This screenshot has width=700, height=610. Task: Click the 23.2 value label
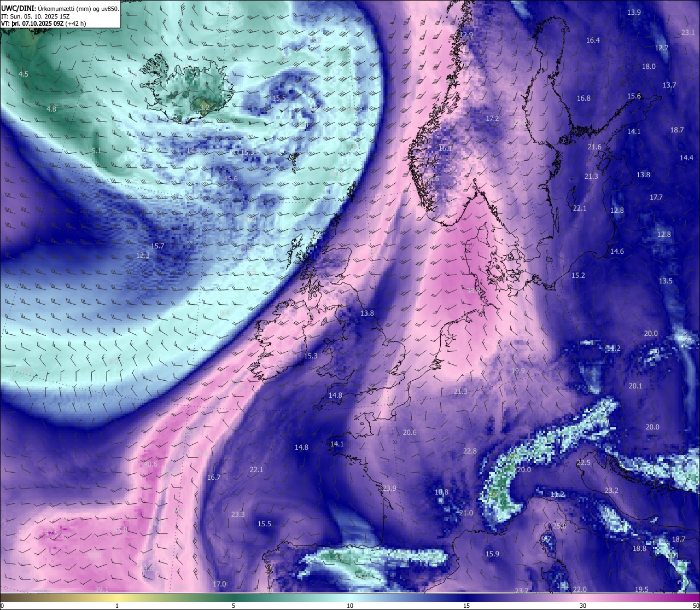tap(611, 491)
